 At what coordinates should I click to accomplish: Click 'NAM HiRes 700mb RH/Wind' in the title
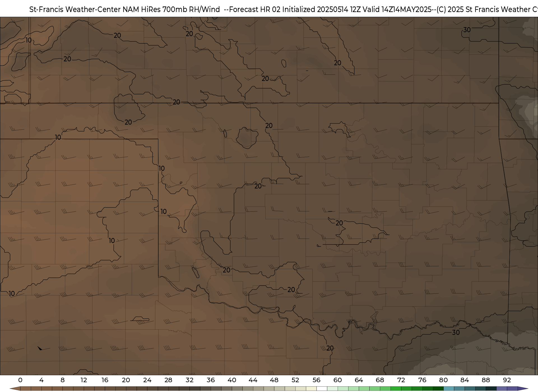[171, 10]
